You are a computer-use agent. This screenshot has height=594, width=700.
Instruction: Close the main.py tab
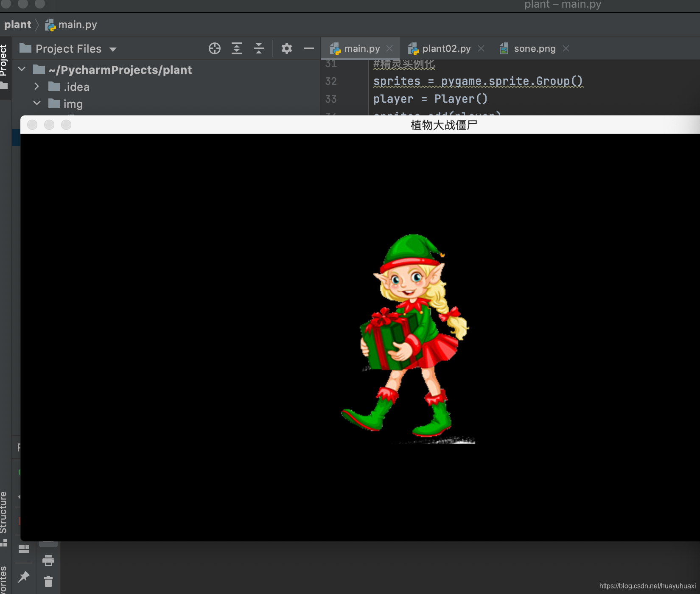point(389,48)
